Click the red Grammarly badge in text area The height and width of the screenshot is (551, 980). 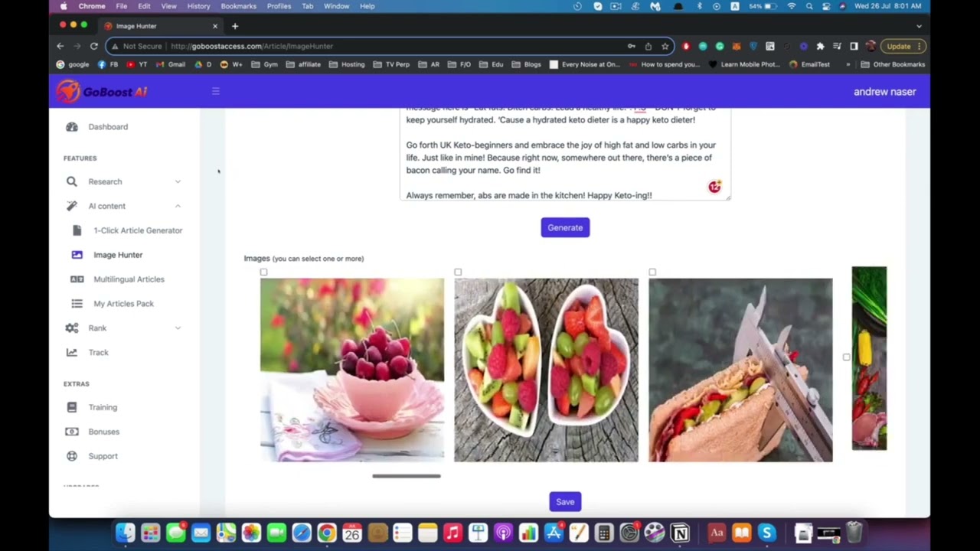(714, 187)
